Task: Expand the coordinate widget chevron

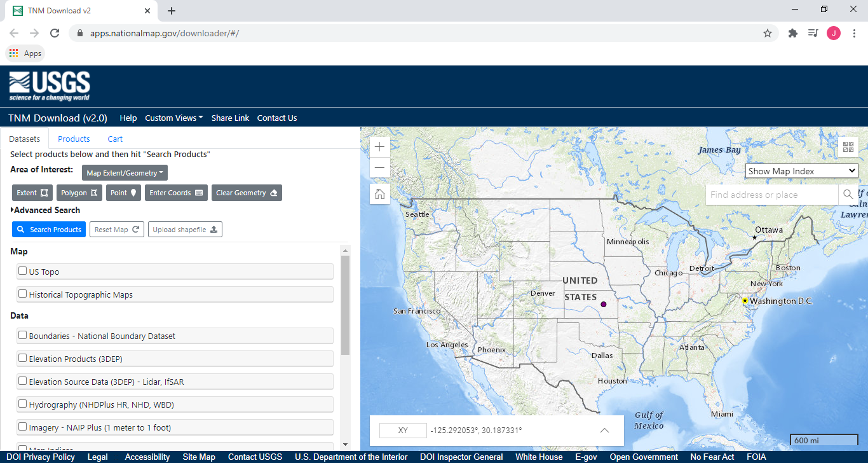Action: tap(604, 431)
